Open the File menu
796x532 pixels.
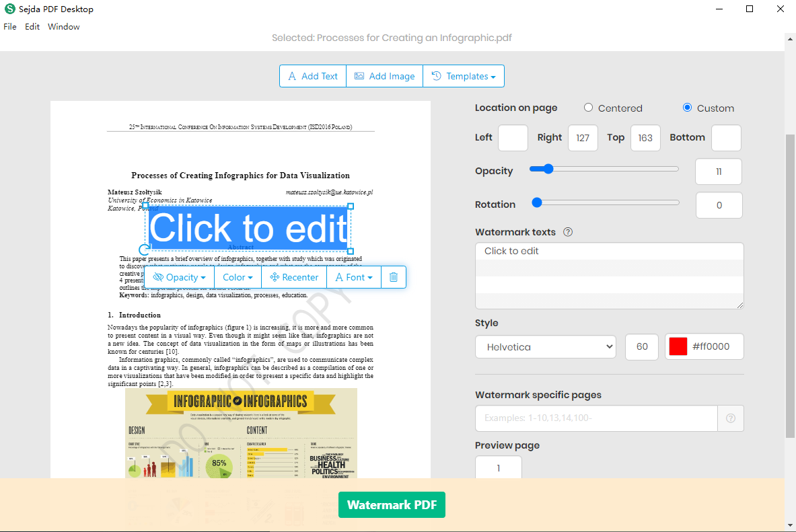pos(10,26)
